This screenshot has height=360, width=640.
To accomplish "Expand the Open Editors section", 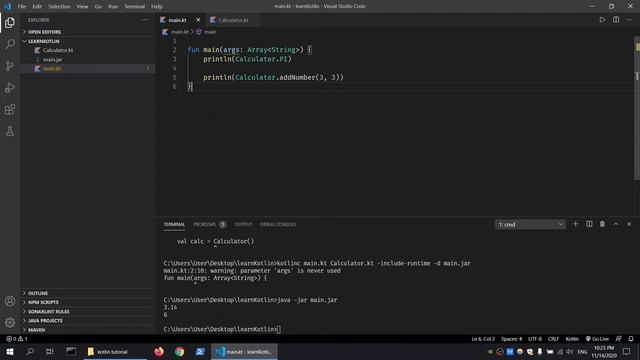I will click(88, 32).
